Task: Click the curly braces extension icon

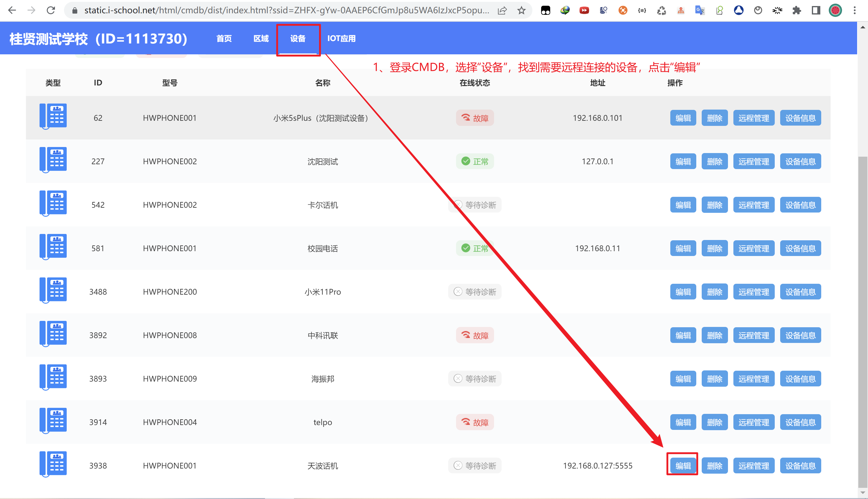Action: tap(642, 10)
